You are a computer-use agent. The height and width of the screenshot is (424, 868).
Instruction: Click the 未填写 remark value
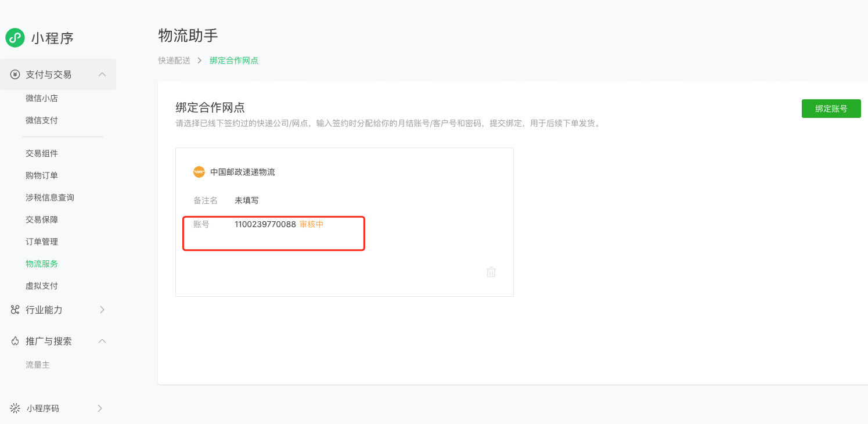click(x=247, y=200)
